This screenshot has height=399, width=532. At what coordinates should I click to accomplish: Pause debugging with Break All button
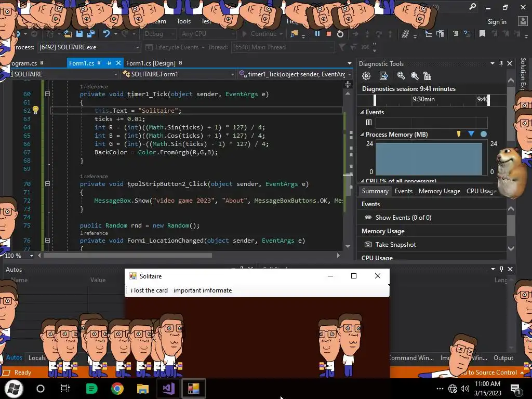coord(317,34)
